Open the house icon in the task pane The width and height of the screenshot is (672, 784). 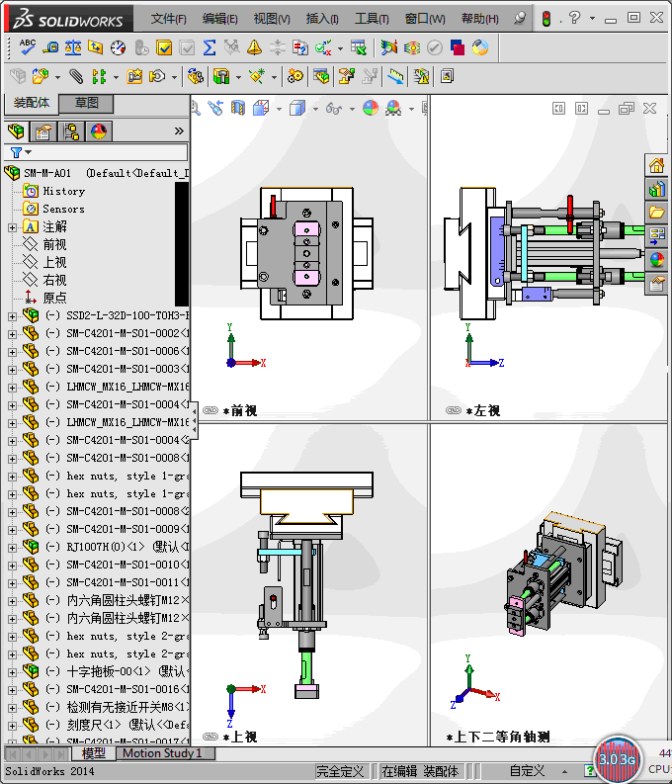click(x=656, y=165)
